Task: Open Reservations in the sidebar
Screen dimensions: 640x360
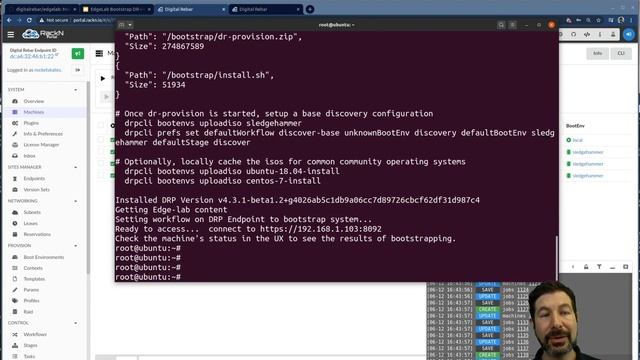Action: 37,235
